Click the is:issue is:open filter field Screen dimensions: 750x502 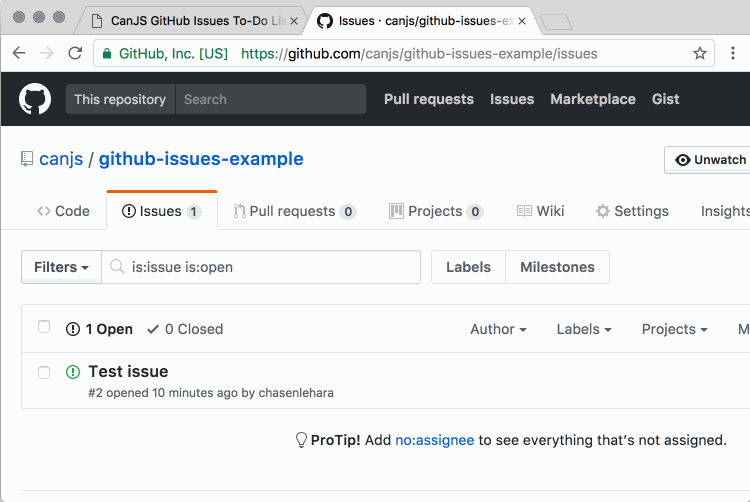(x=261, y=267)
